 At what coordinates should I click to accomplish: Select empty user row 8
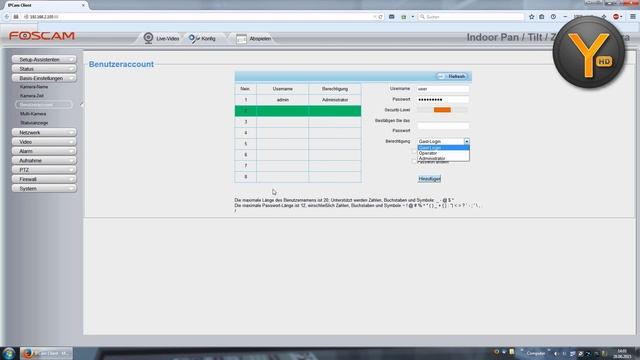pos(298,177)
